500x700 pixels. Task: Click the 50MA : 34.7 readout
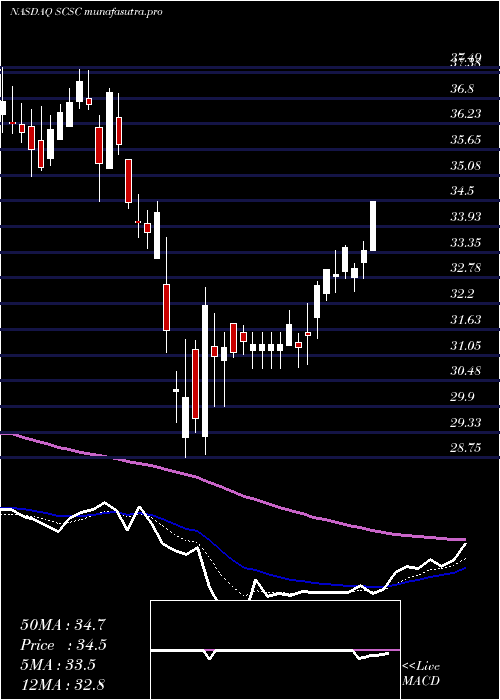point(63,625)
